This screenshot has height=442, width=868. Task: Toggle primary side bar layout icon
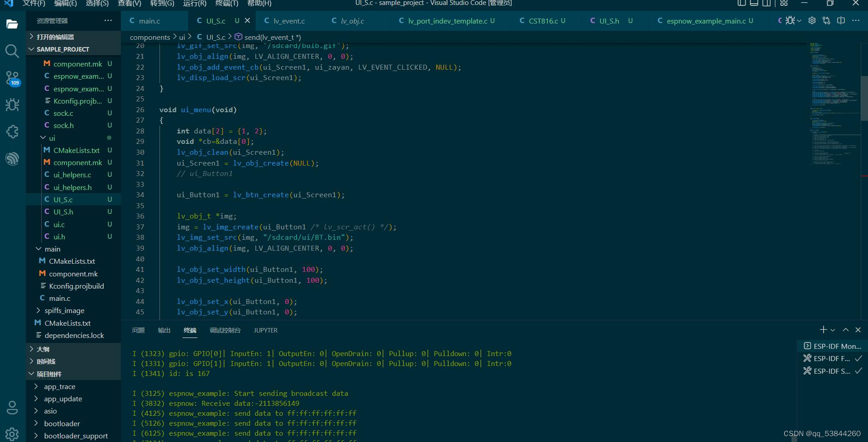tap(741, 3)
